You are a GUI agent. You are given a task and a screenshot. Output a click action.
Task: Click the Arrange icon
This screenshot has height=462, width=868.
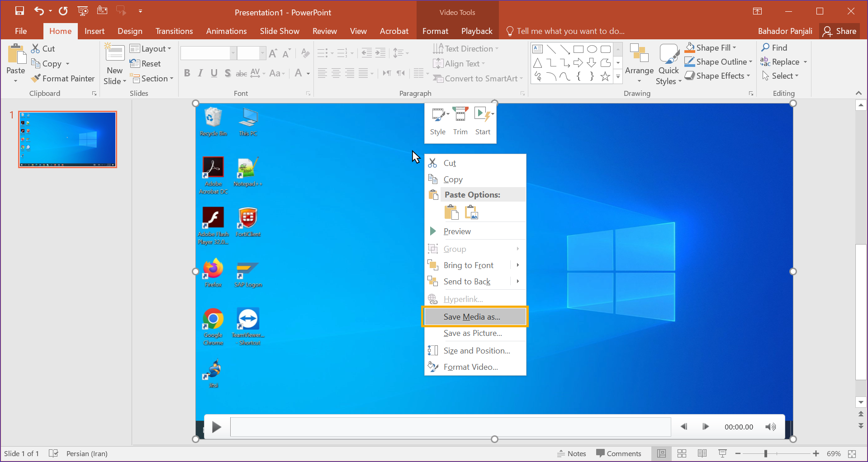pos(639,53)
